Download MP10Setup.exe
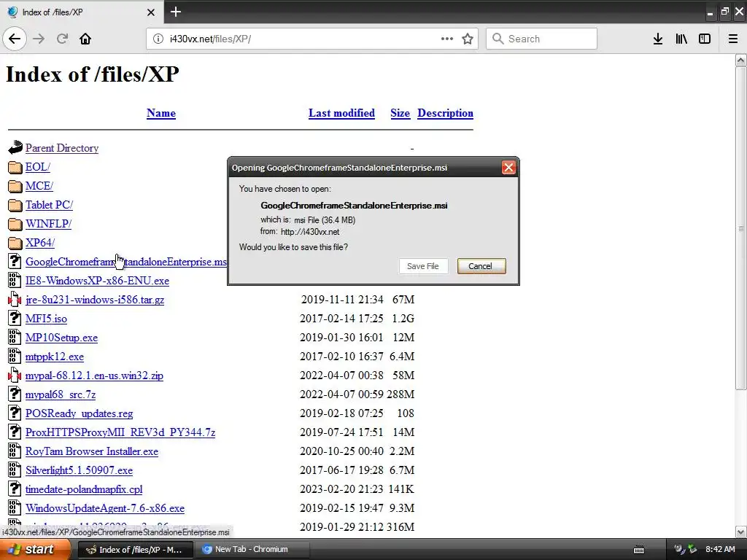 tap(61, 338)
